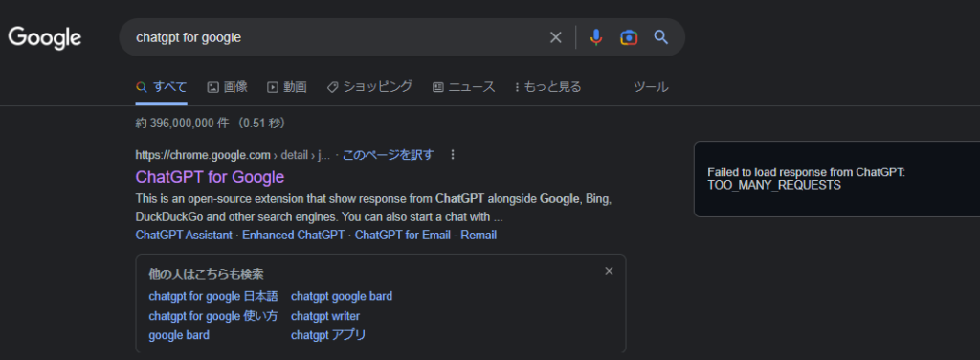This screenshot has height=360, width=980.
Task: Open Google Lens camera search icon
Action: point(629,37)
